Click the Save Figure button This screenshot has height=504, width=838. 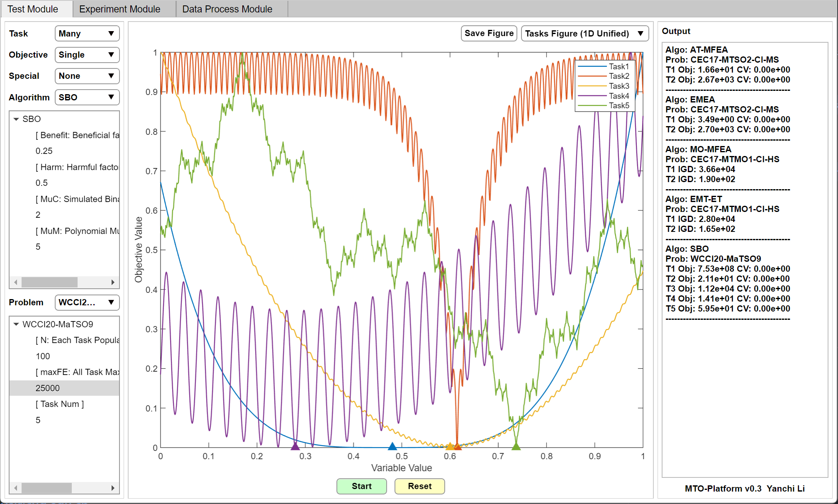489,34
